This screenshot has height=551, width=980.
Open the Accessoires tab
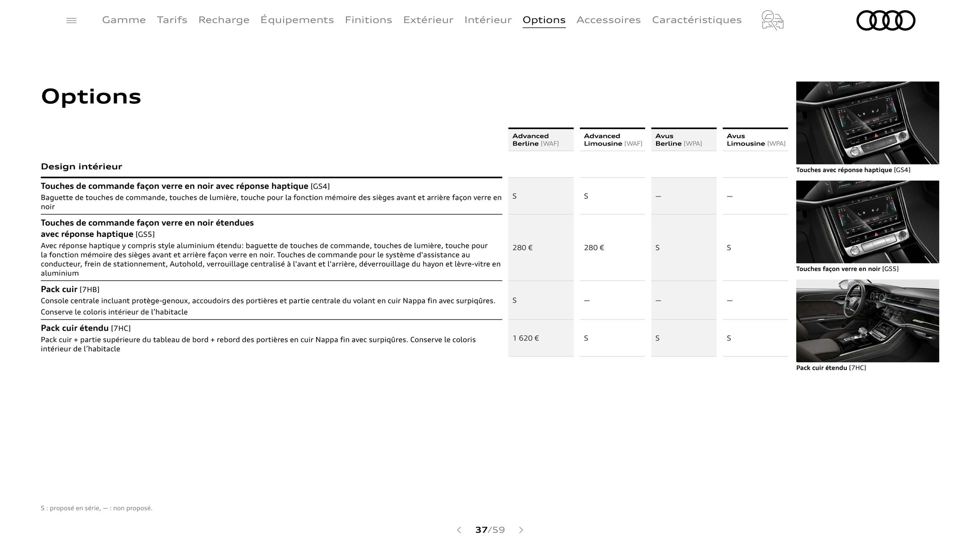point(608,20)
